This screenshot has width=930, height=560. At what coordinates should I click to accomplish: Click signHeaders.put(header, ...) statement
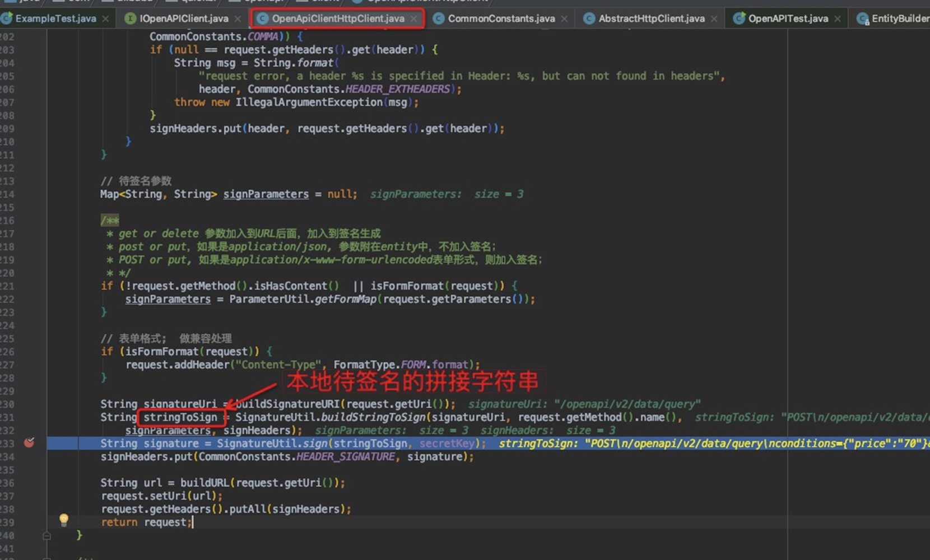327,128
